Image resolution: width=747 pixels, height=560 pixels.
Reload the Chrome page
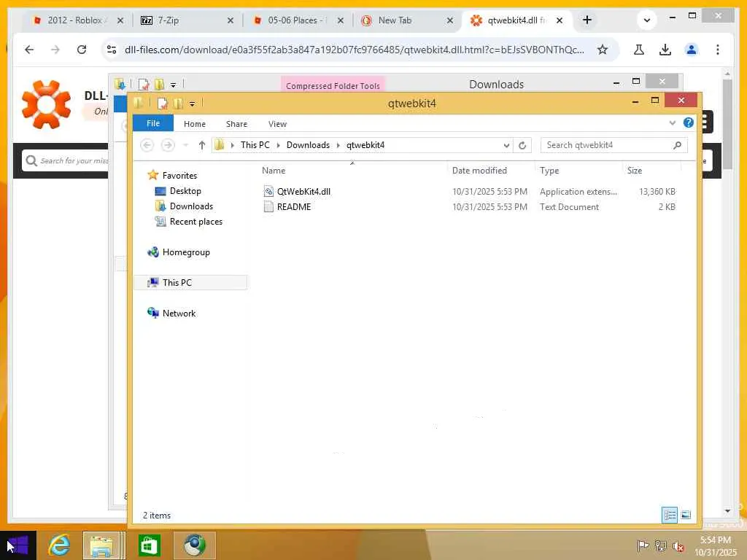pos(82,50)
